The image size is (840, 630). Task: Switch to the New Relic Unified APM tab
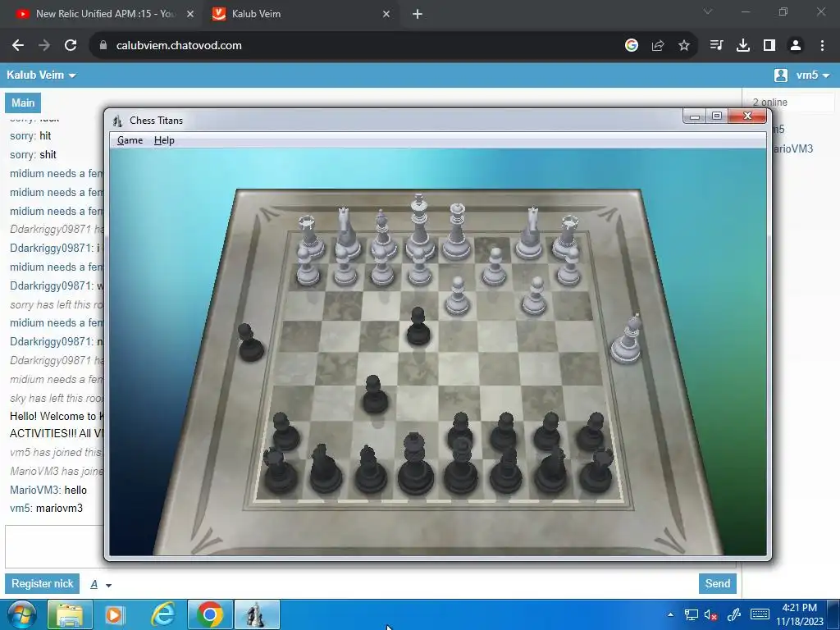pos(105,14)
